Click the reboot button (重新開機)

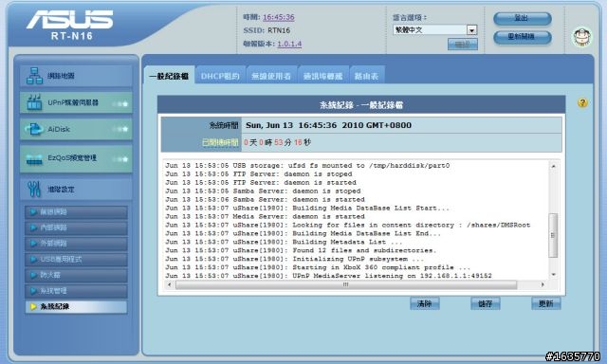[x=523, y=37]
